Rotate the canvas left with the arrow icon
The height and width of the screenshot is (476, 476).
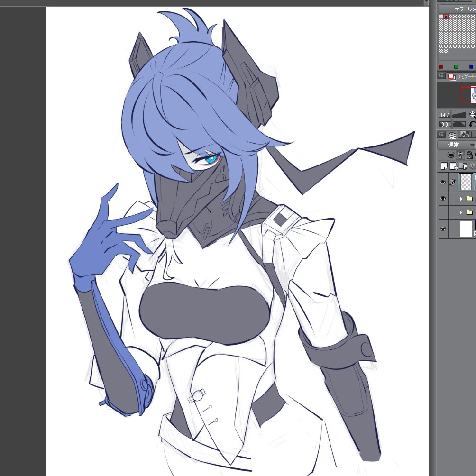(x=473, y=124)
